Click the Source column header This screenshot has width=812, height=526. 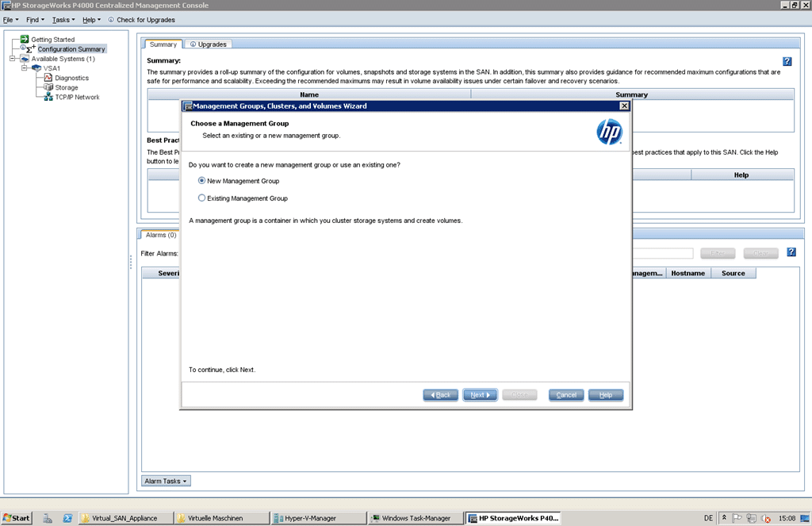coord(733,273)
